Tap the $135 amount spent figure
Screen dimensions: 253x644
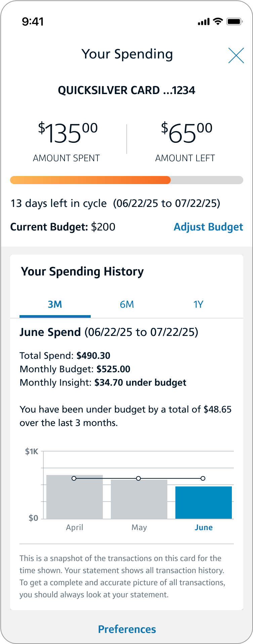coord(68,133)
